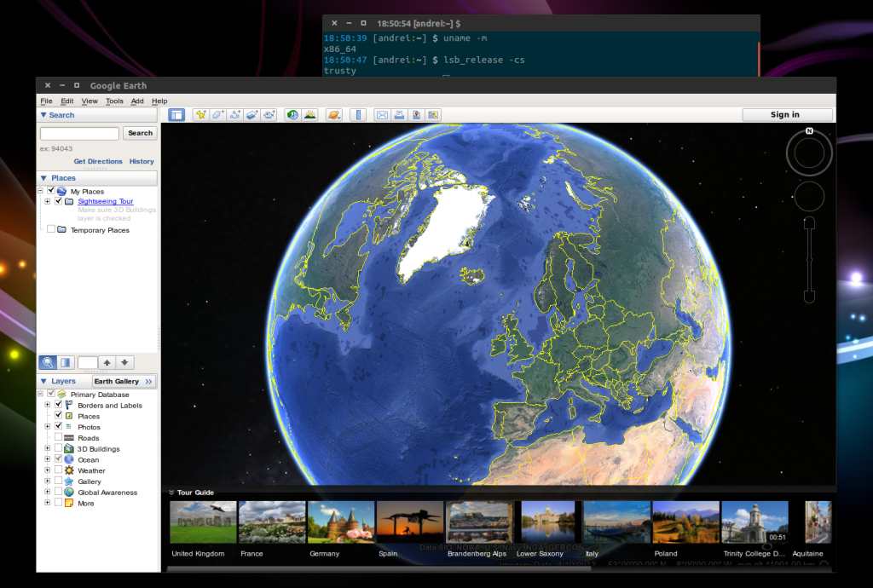Screen dimensions: 873x588
Task: Click View in Google Maps icon
Action: (416, 114)
